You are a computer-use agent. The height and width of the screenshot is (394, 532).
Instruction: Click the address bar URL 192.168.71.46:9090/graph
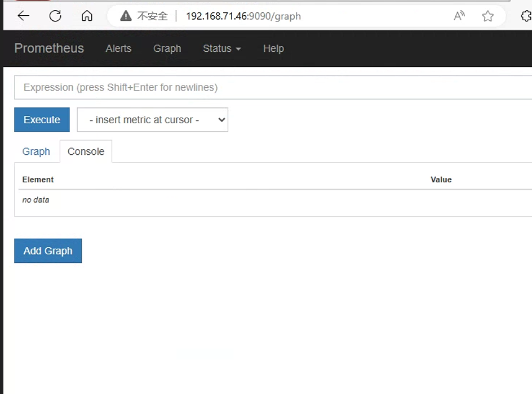point(243,16)
